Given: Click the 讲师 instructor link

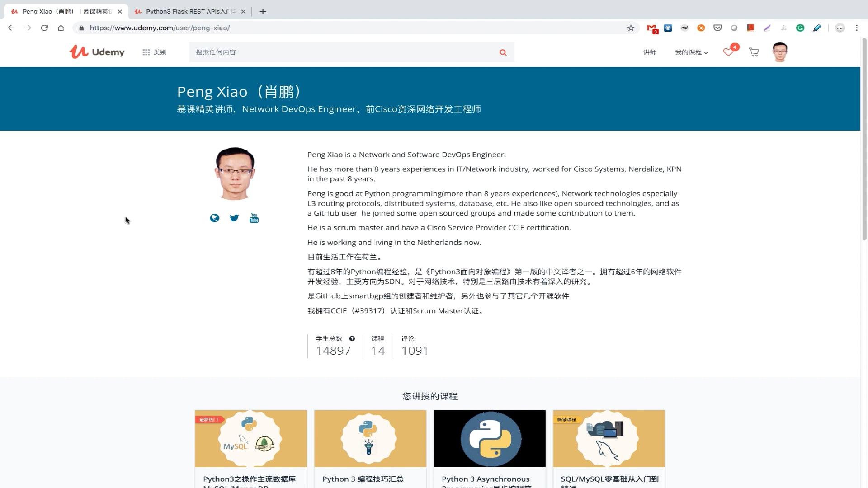Looking at the screenshot, I should (x=650, y=52).
